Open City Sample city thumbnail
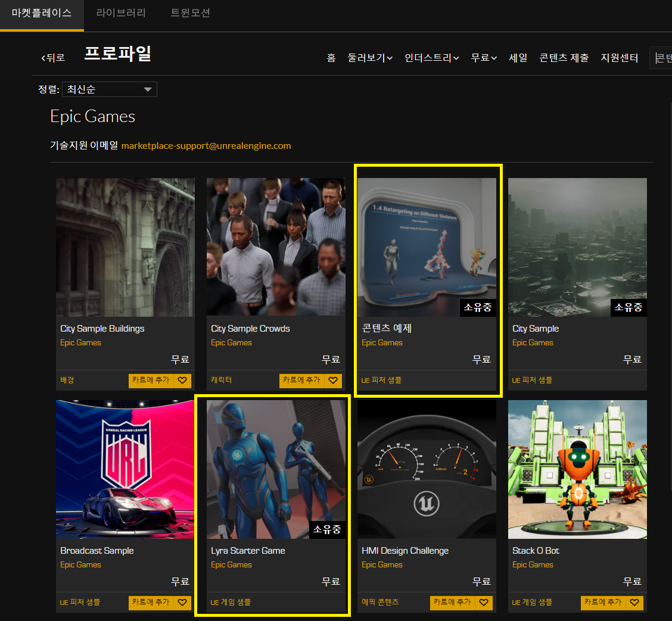This screenshot has width=672, height=621. (x=577, y=248)
